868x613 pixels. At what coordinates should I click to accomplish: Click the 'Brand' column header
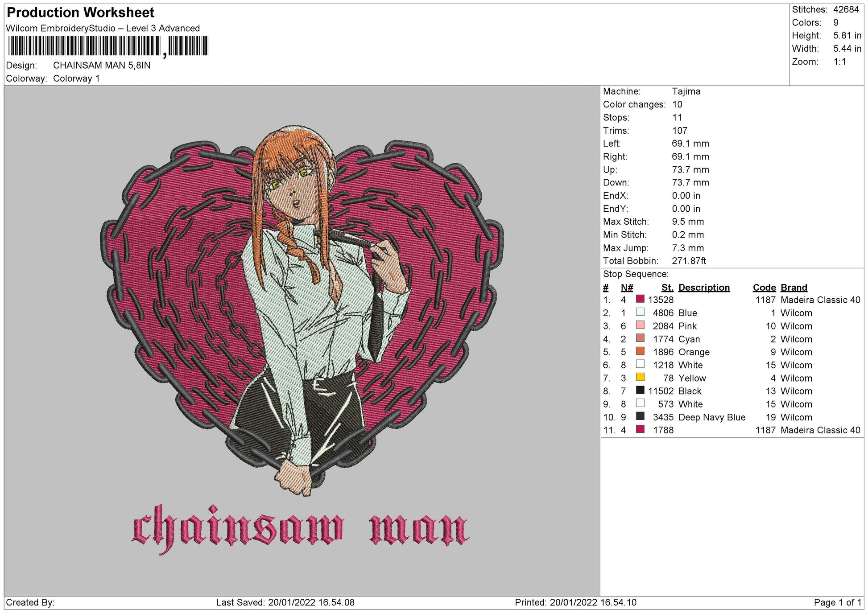(794, 288)
